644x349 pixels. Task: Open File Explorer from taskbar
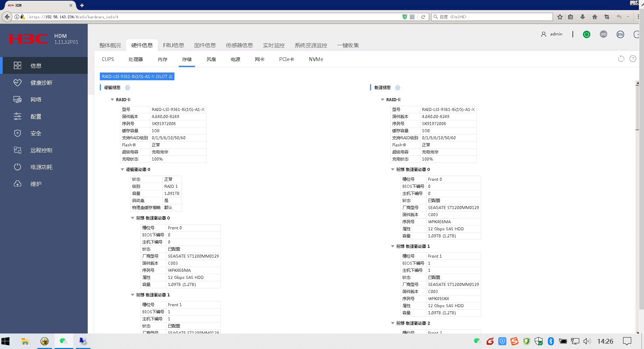pyautogui.click(x=25, y=341)
